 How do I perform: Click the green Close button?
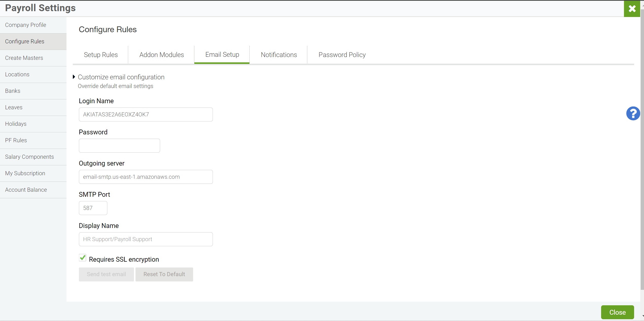(x=617, y=312)
